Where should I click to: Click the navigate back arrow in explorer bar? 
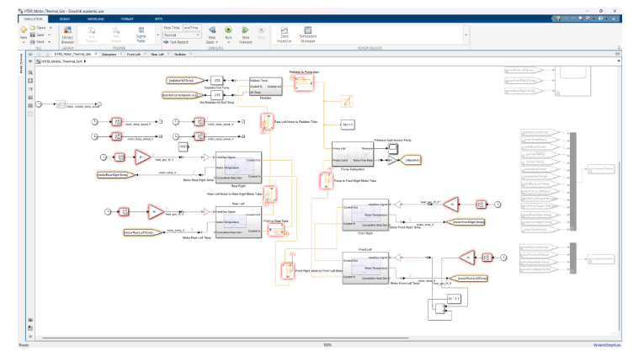[x=30, y=54]
